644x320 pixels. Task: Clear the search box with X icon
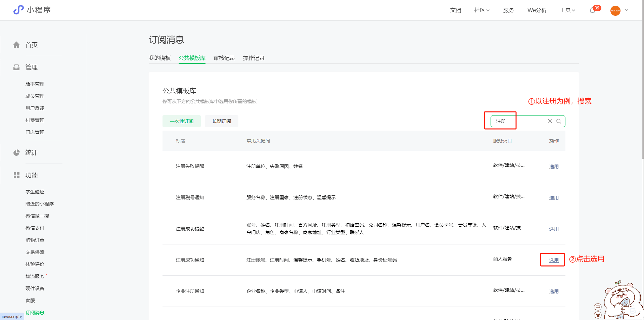coord(550,121)
